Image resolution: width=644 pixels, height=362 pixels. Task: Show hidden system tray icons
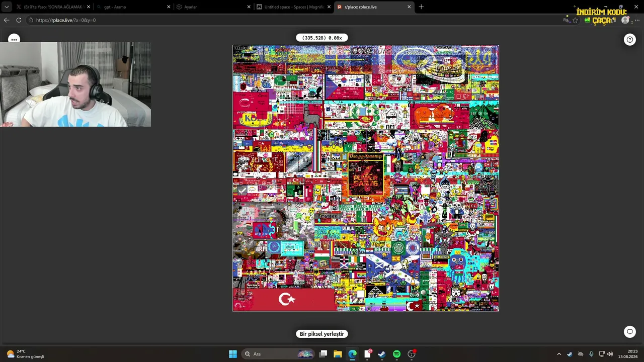point(558,354)
